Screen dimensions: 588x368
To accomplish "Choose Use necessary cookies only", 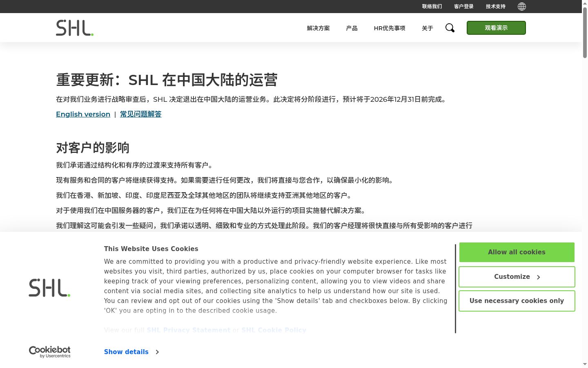I will [517, 301].
